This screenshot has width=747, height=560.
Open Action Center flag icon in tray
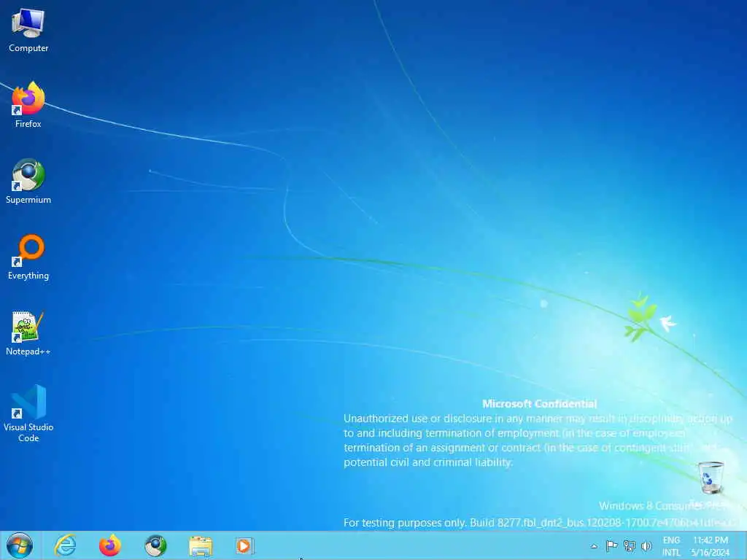click(612, 545)
